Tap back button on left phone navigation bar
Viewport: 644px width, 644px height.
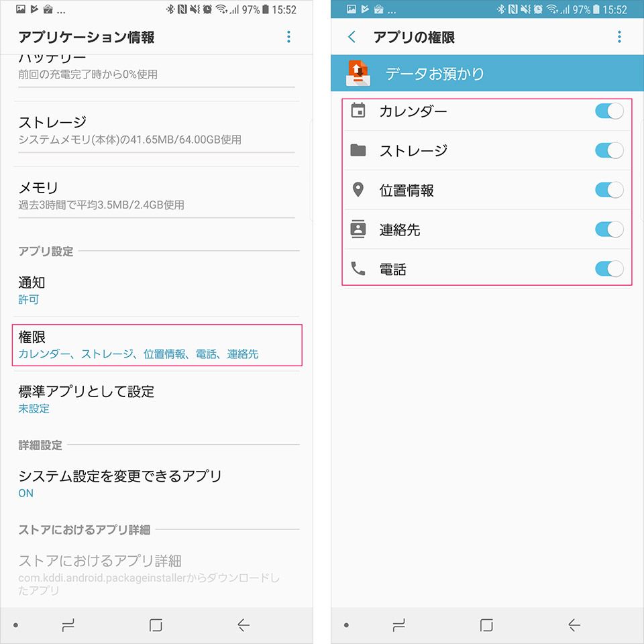pyautogui.click(x=244, y=625)
